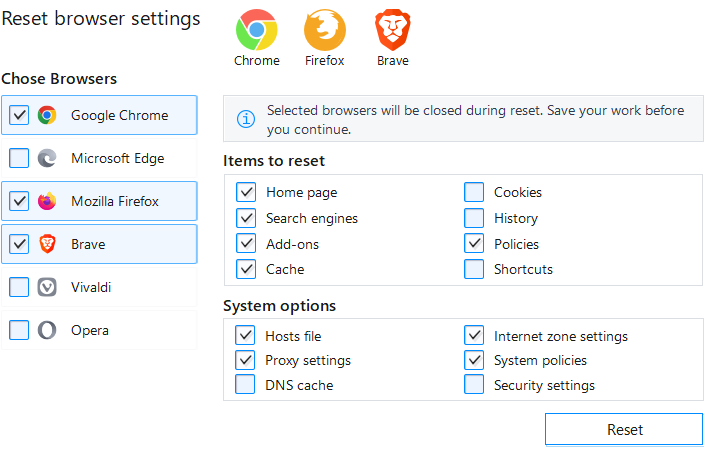Uncheck the Cache checkbox
Image resolution: width=704 pixels, height=449 pixels.
click(246, 269)
